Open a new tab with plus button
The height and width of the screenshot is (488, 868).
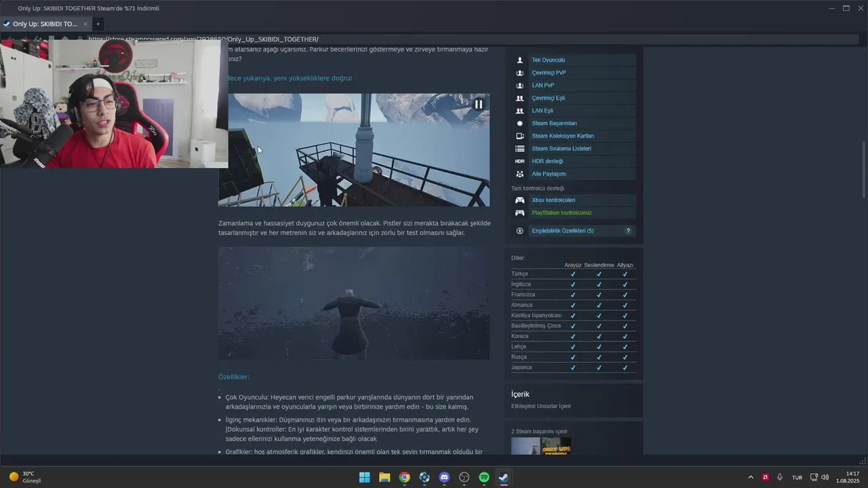point(98,24)
